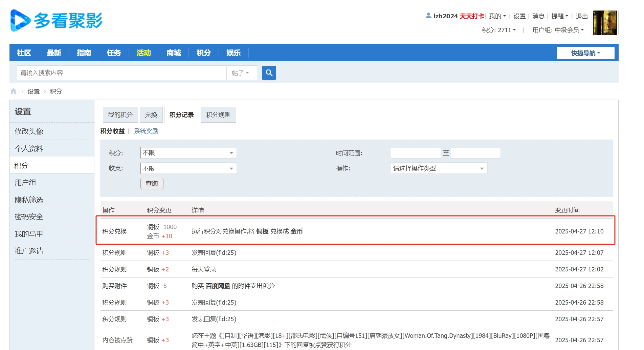
Task: Open the 快捷导航 quick navigation dropdown
Action: 585,53
